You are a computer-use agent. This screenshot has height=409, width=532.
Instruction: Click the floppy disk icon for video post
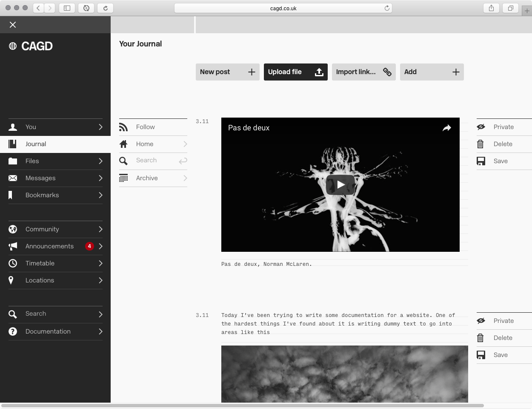pos(481,161)
